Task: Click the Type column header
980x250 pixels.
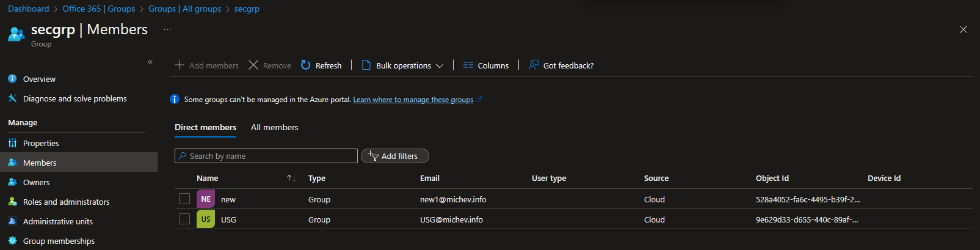Action: (x=317, y=178)
